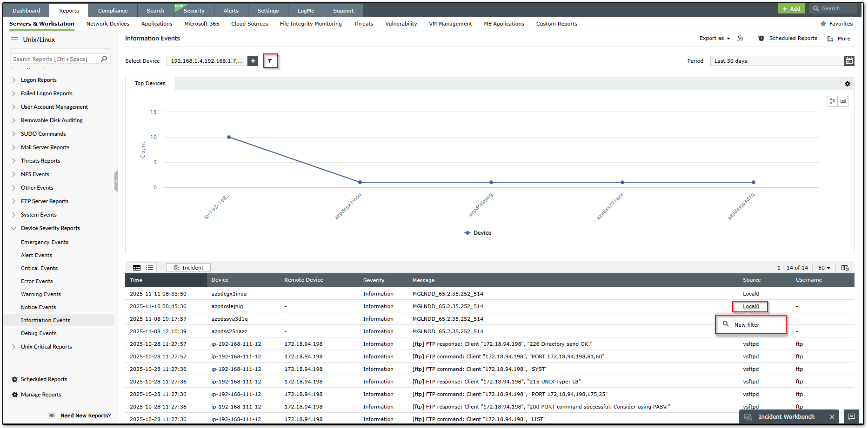Open the column chooser icon
The width and height of the screenshot is (868, 429).
click(x=845, y=268)
